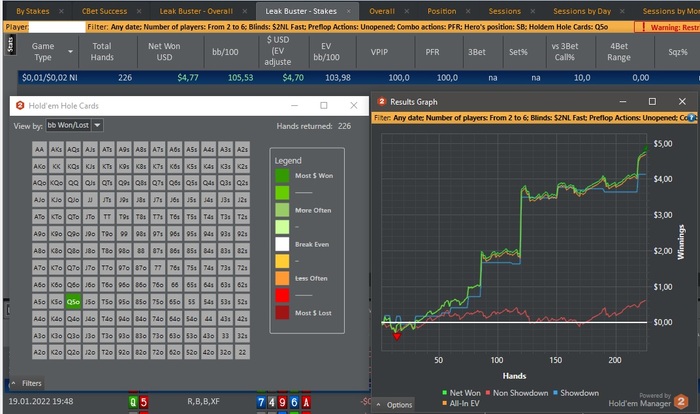Click the green up marker at graph peak
The width and height of the screenshot is (700, 414).
645,149
